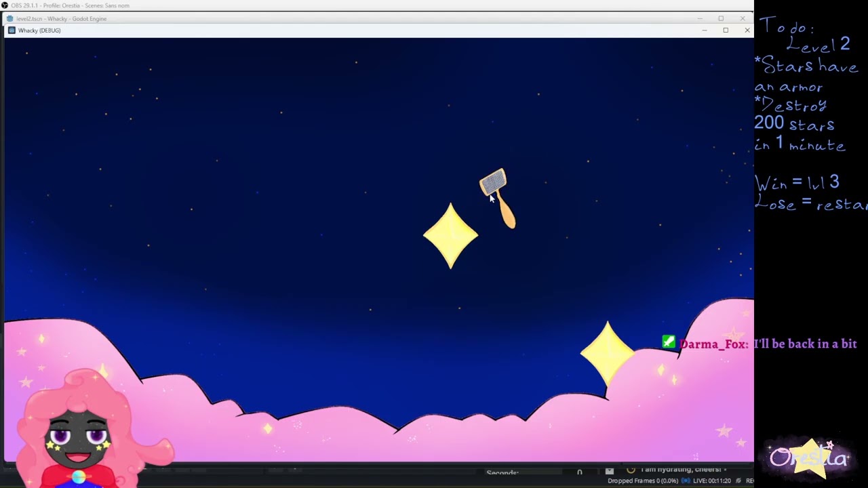This screenshot has width=868, height=488.
Task: Click the OBS logo icon in title bar
Action: pyautogui.click(x=5, y=5)
